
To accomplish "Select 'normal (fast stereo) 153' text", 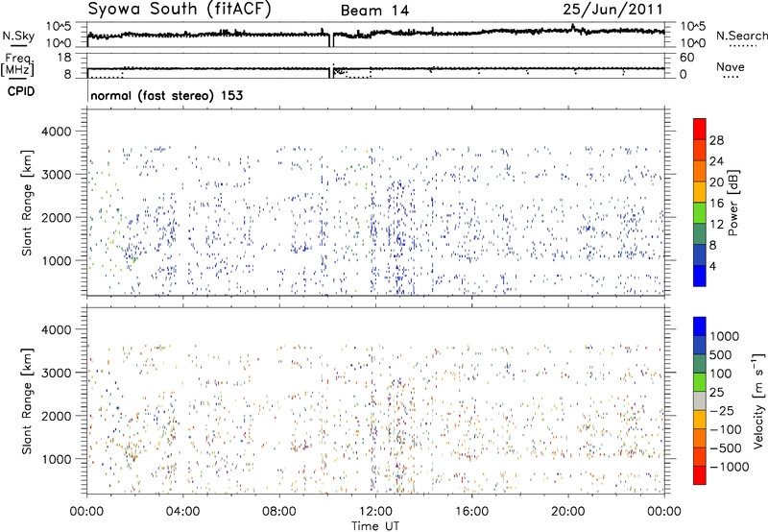I will click(166, 95).
